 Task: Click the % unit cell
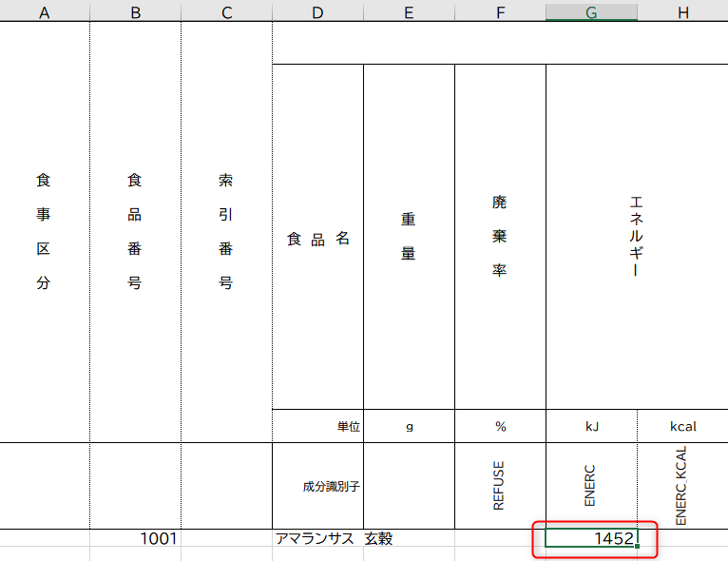tap(500, 426)
